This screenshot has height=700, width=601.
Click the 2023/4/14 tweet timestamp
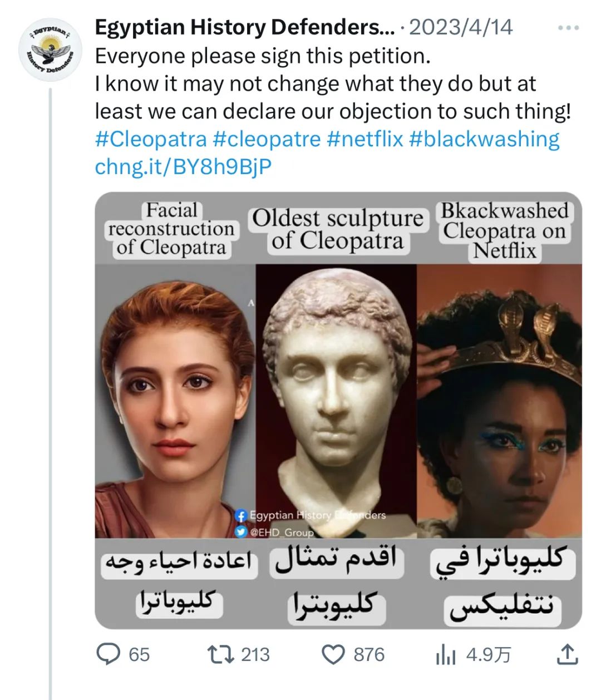click(x=461, y=27)
